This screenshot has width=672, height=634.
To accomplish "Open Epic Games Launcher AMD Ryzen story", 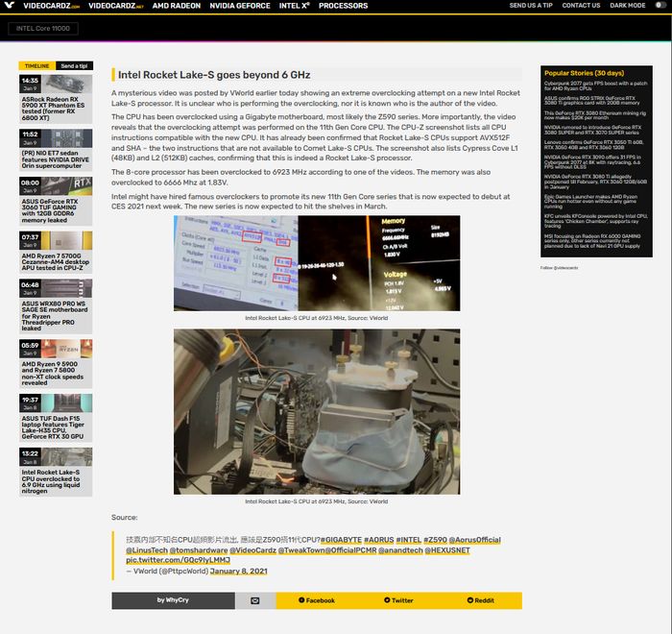I will 590,202.
